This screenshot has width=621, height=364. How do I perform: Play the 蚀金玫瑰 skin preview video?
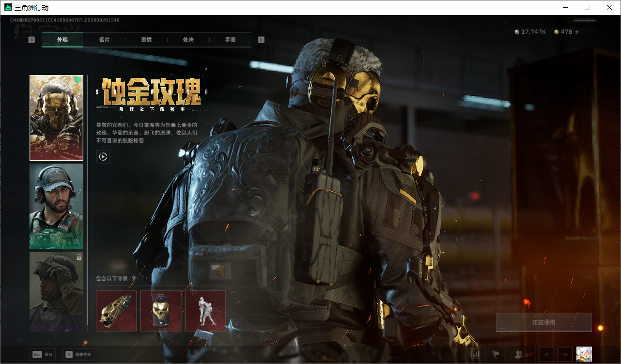point(103,156)
